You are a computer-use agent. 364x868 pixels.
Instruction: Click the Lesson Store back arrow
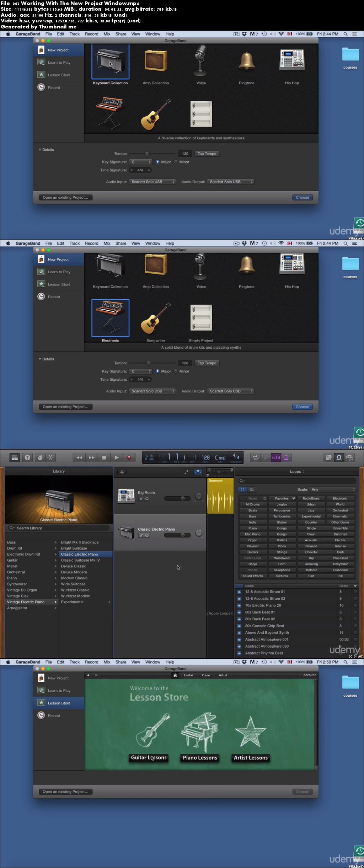click(x=88, y=675)
